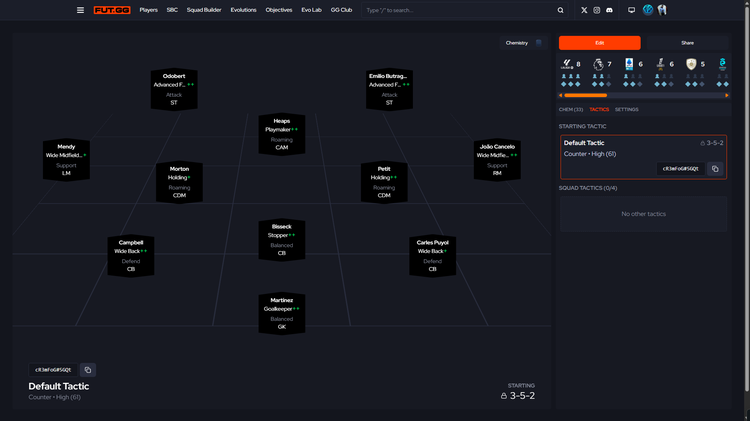Click the tactic code button in sidebar card

click(x=680, y=169)
